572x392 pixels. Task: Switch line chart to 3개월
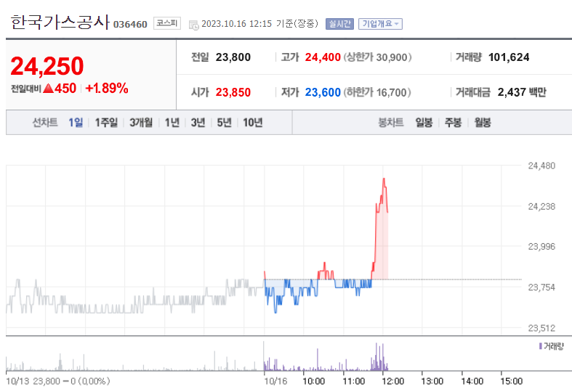pyautogui.click(x=141, y=123)
